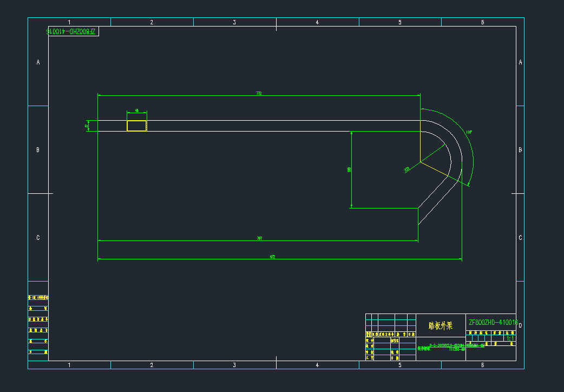Viewport: 564px width, 392px height.
Task: Click the 110° angle dimension label
Action: [469, 132]
